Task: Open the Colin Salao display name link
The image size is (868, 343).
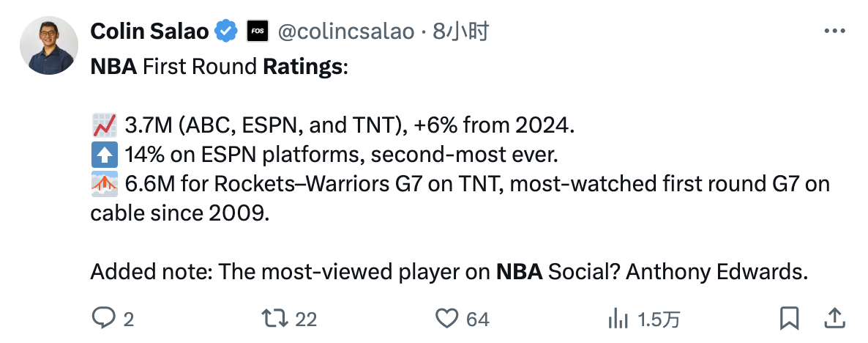Action: click(150, 32)
